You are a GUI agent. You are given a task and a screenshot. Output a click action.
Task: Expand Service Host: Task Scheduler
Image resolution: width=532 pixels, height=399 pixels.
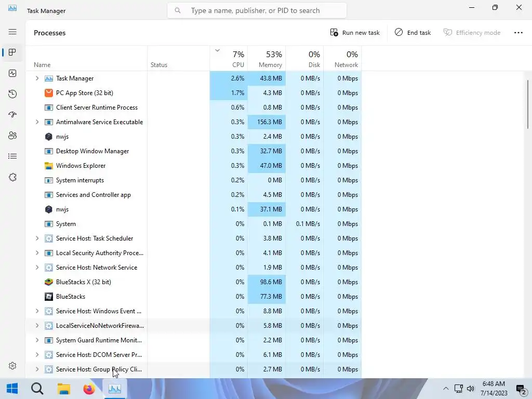pos(37,238)
